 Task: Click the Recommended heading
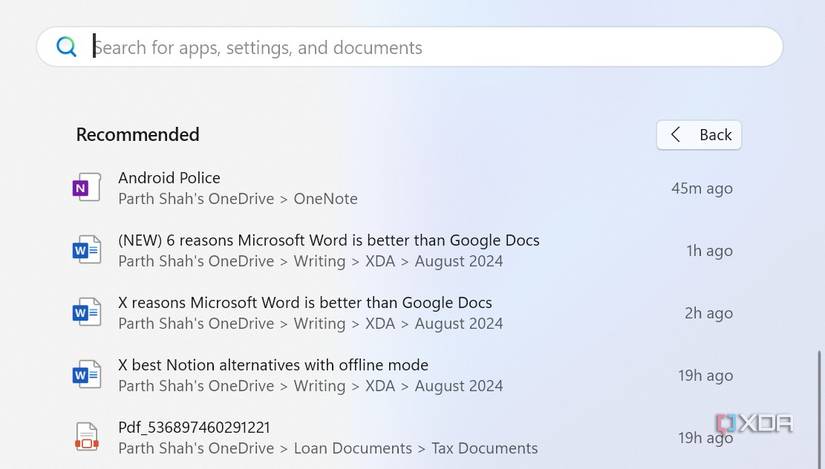138,134
